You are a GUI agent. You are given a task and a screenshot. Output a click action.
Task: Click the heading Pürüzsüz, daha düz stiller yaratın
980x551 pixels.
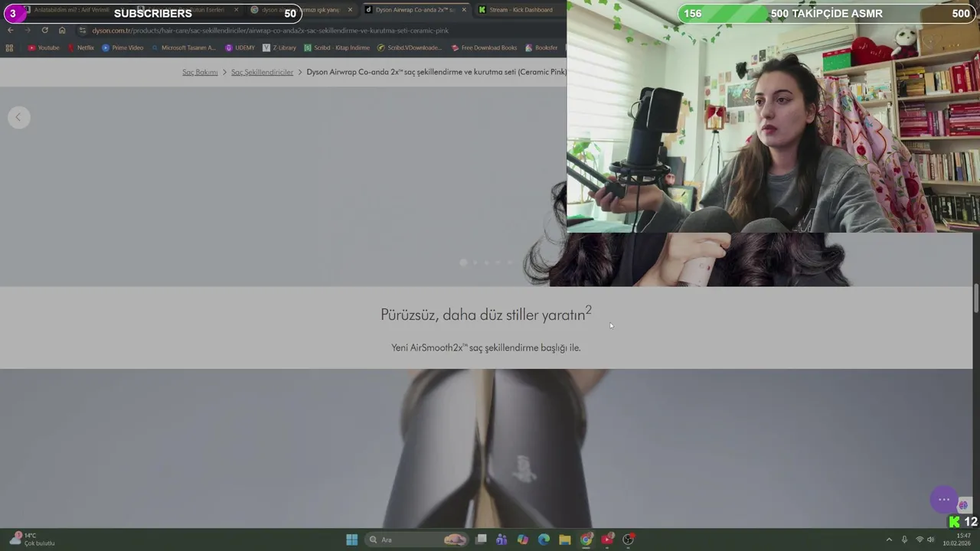[486, 314]
